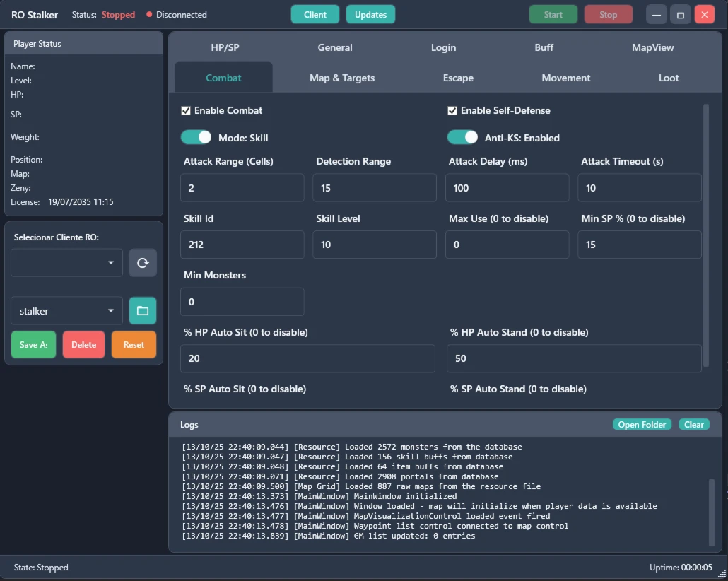Select the Loot tab
Image resolution: width=728 pixels, height=581 pixels.
tap(669, 78)
